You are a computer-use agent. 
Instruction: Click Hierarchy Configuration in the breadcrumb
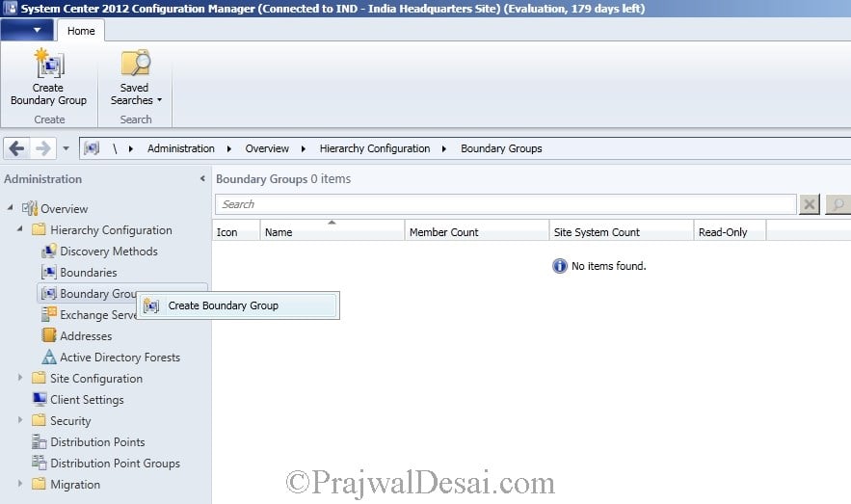click(375, 148)
